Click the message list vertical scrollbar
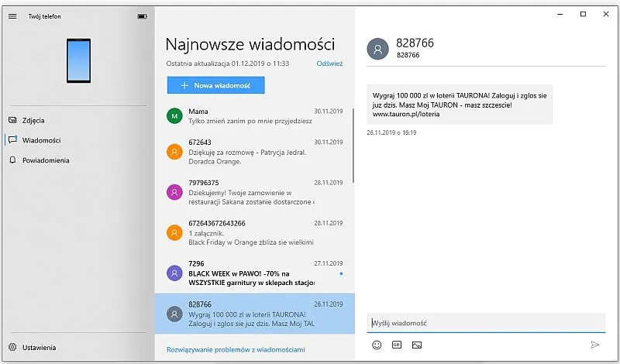The image size is (620, 364). coord(353,147)
